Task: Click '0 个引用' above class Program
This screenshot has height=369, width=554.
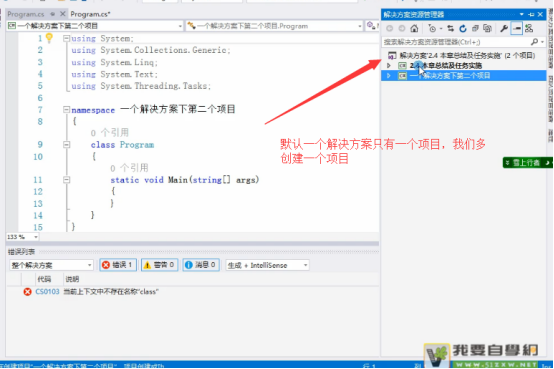Action: click(x=110, y=133)
